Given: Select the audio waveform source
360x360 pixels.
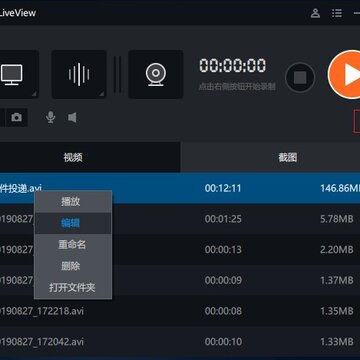Looking at the screenshot, I should (x=79, y=74).
